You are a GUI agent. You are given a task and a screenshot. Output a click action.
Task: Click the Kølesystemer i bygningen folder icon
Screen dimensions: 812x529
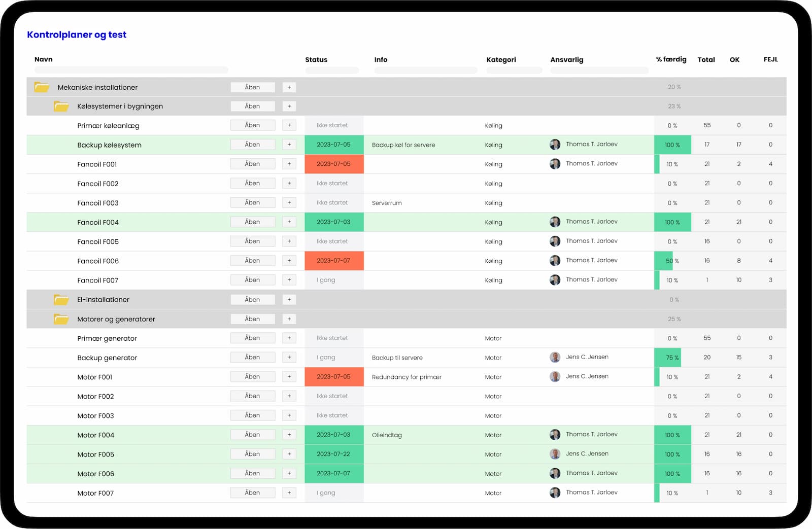click(61, 107)
